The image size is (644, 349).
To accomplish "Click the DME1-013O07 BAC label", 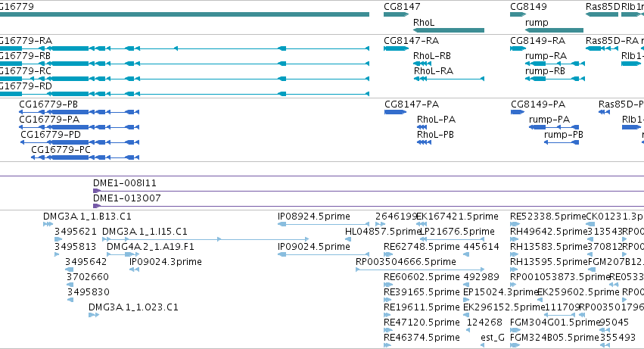I will pyautogui.click(x=127, y=198).
